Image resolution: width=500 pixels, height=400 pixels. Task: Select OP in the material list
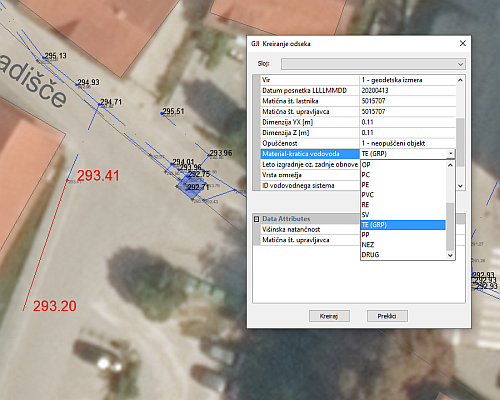[x=403, y=165]
